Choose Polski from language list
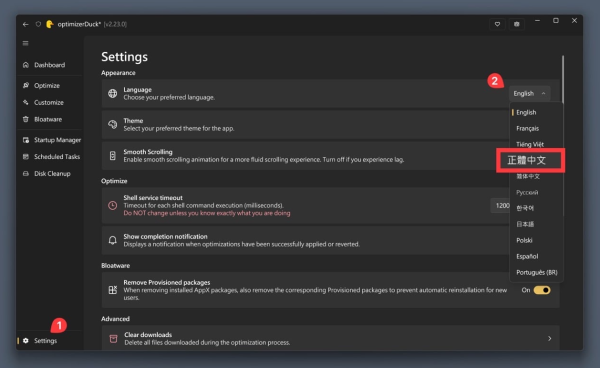The width and height of the screenshot is (600, 368). (x=536, y=240)
